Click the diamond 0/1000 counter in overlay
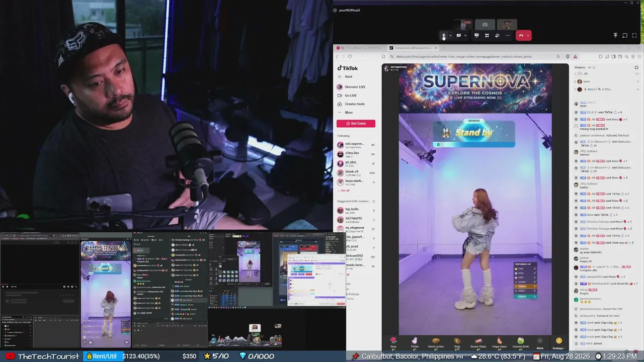Screen dimensions: 644x362 (x=257, y=356)
